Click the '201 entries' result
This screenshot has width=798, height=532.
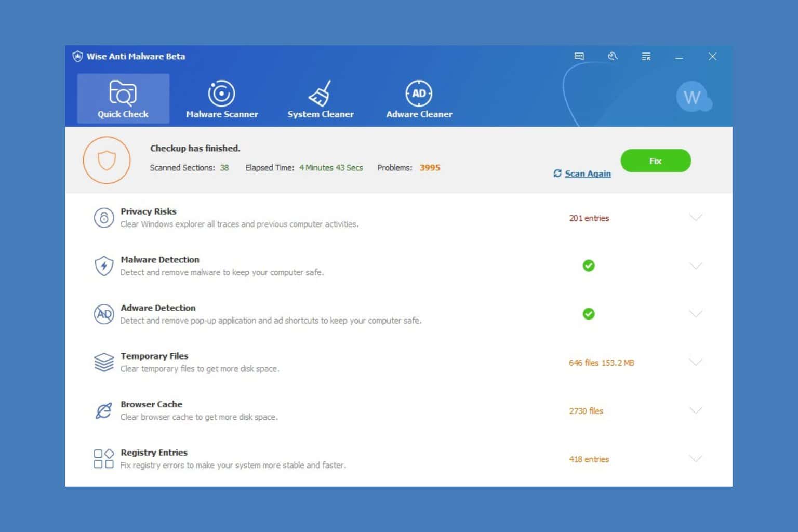point(589,218)
